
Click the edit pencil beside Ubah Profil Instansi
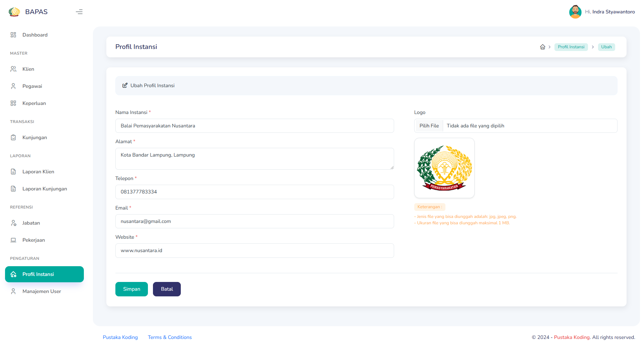pos(125,85)
